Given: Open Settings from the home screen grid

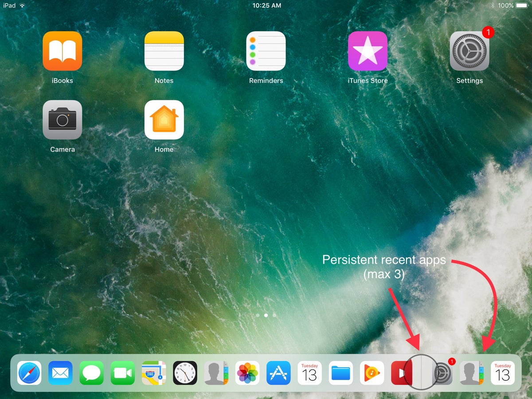Looking at the screenshot, I should tap(469, 51).
